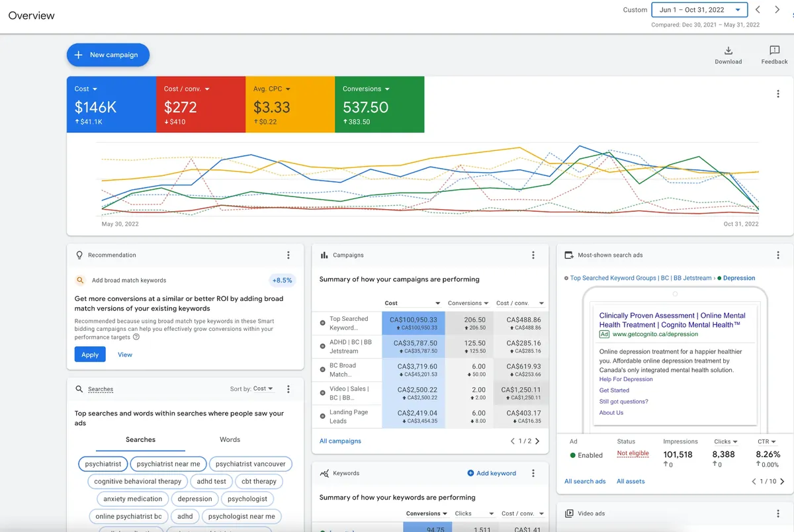
Task: Open Sort by Cost dropdown in Searches
Action: tap(263, 389)
